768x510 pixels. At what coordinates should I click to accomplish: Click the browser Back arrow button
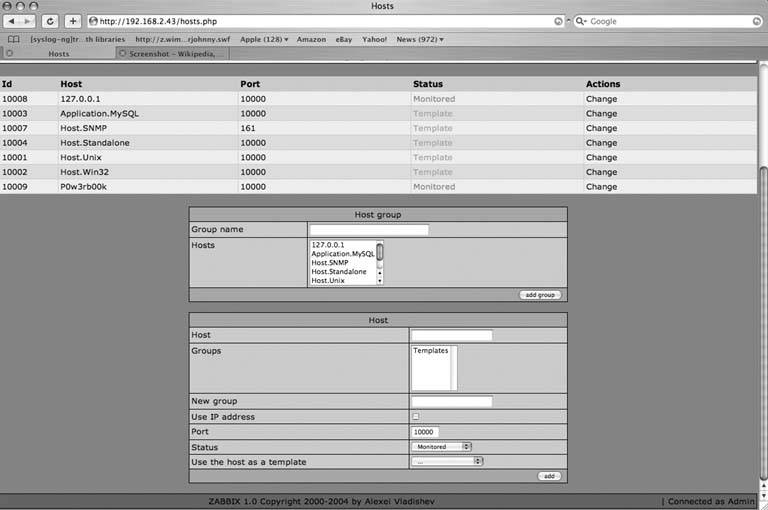(x=14, y=21)
